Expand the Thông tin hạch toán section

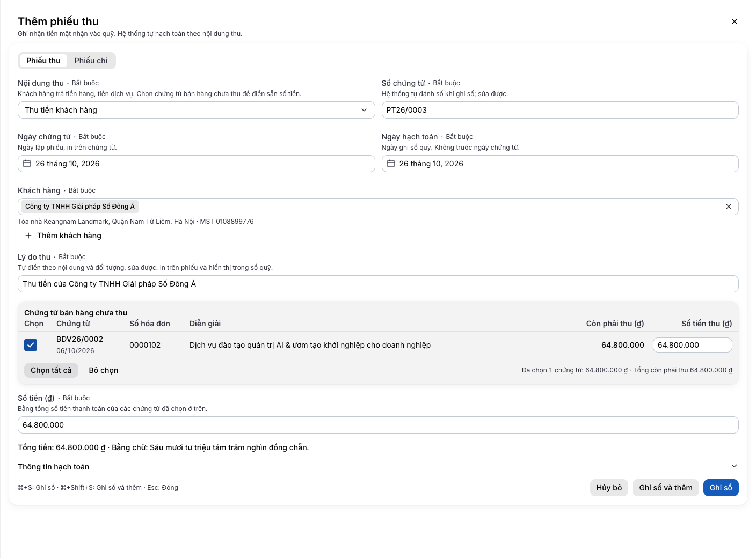click(378, 466)
